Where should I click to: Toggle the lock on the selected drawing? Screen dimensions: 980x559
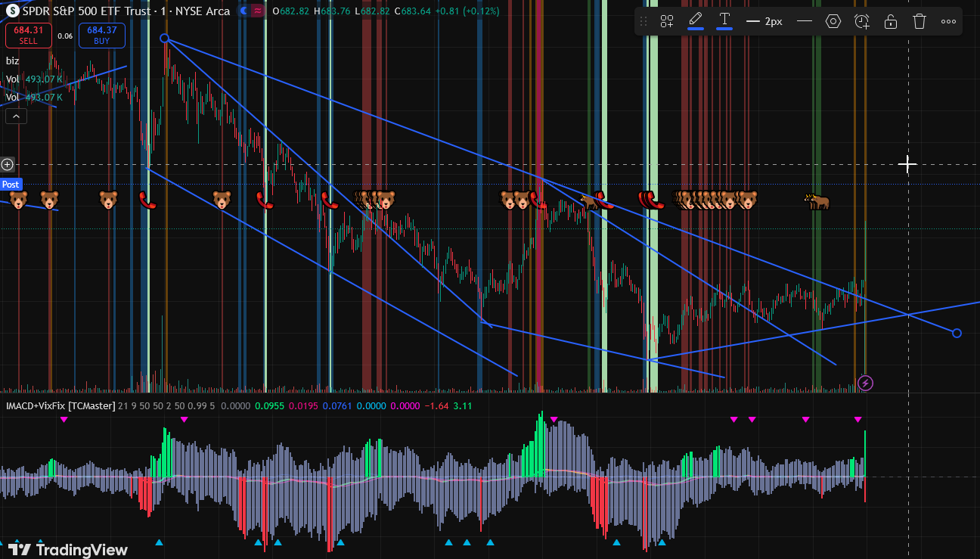pyautogui.click(x=891, y=21)
